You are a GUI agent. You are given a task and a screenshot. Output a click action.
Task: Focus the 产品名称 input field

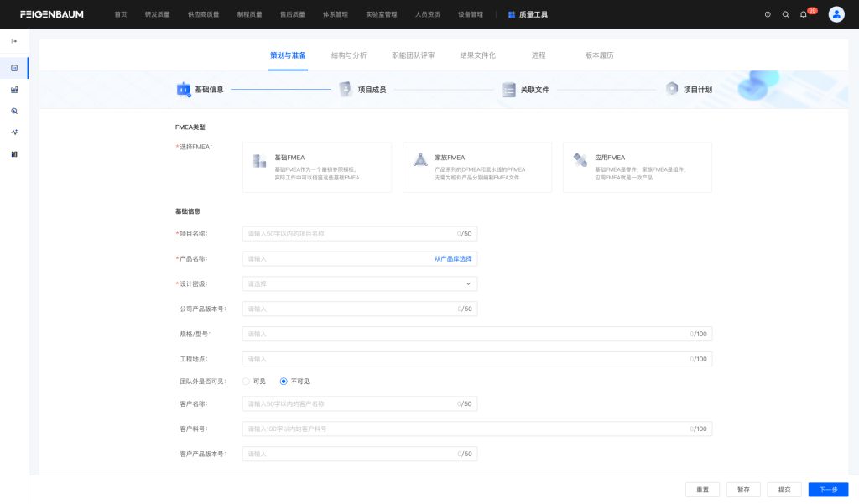pyautogui.click(x=359, y=258)
